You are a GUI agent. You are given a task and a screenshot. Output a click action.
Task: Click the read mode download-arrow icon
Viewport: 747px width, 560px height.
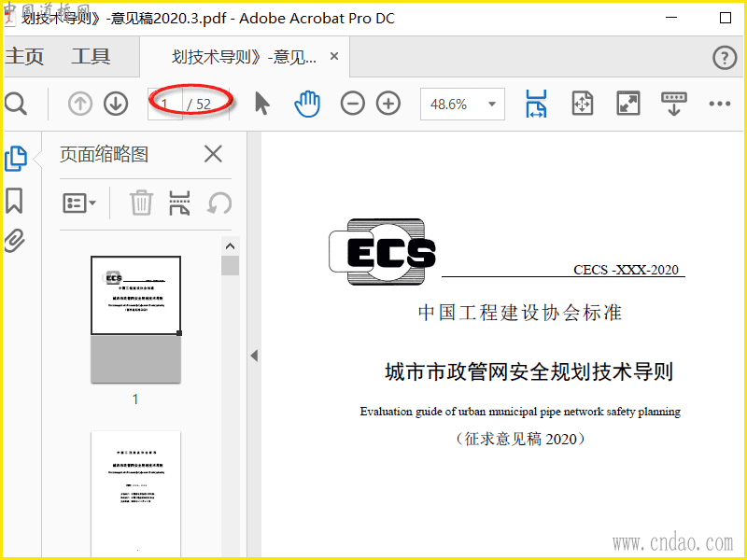(x=673, y=104)
